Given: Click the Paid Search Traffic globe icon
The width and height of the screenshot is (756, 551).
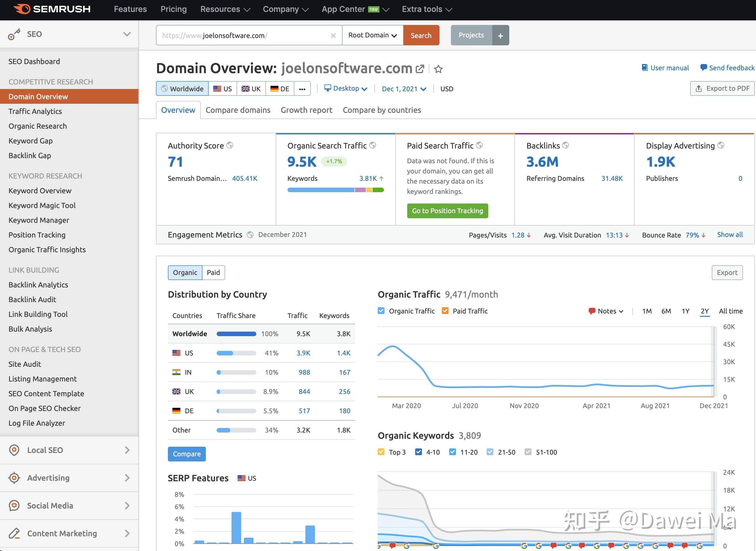Looking at the screenshot, I should point(479,145).
